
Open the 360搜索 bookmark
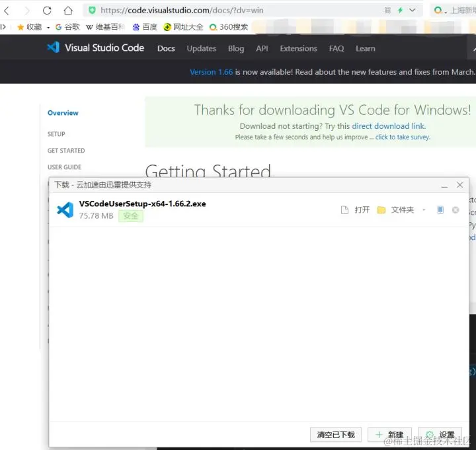click(x=229, y=27)
